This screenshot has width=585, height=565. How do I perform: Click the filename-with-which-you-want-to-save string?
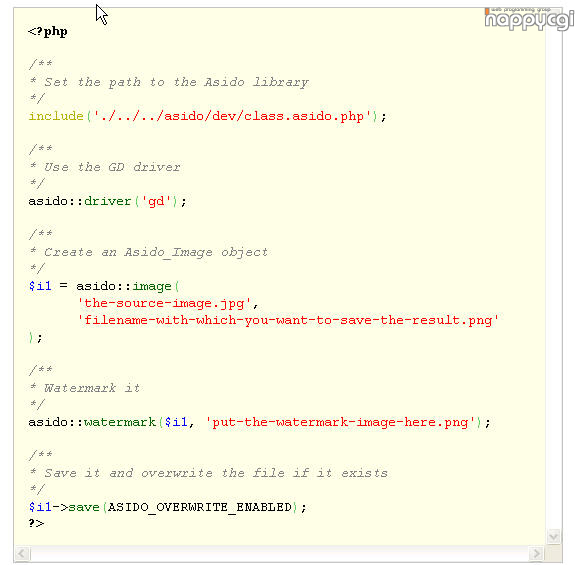click(288, 320)
